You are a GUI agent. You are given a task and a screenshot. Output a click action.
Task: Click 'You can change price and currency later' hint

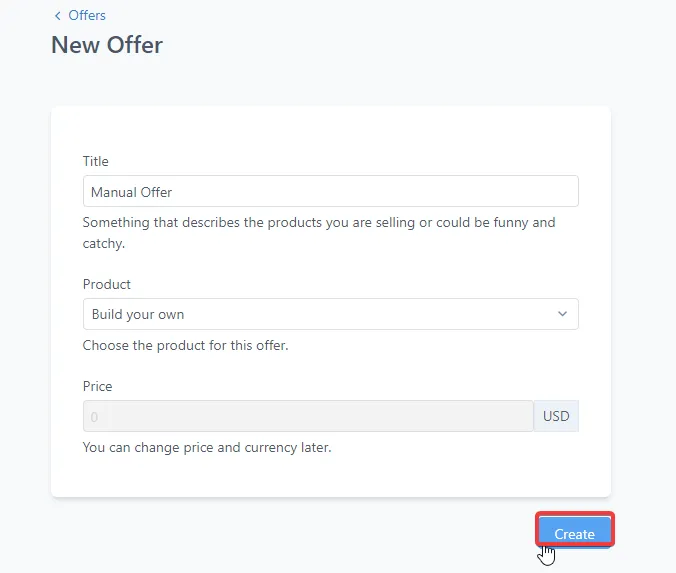(207, 447)
